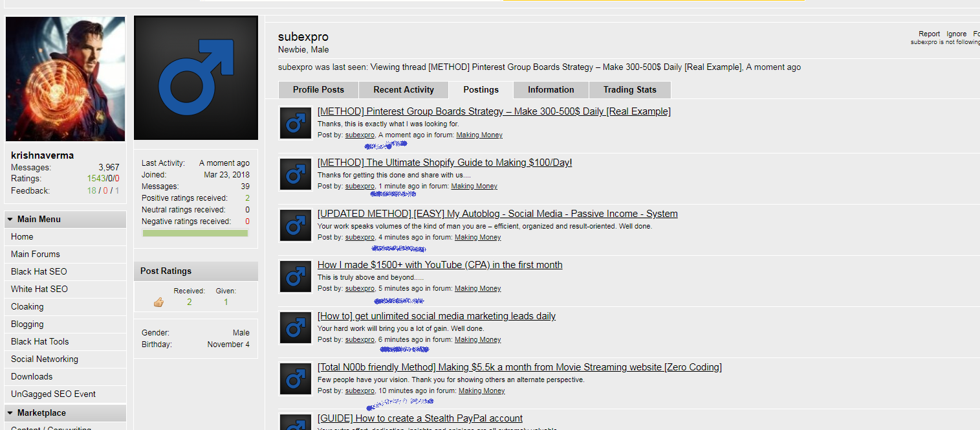Click green ratings progress bar
Screen dimensions: 980x430
pos(195,233)
